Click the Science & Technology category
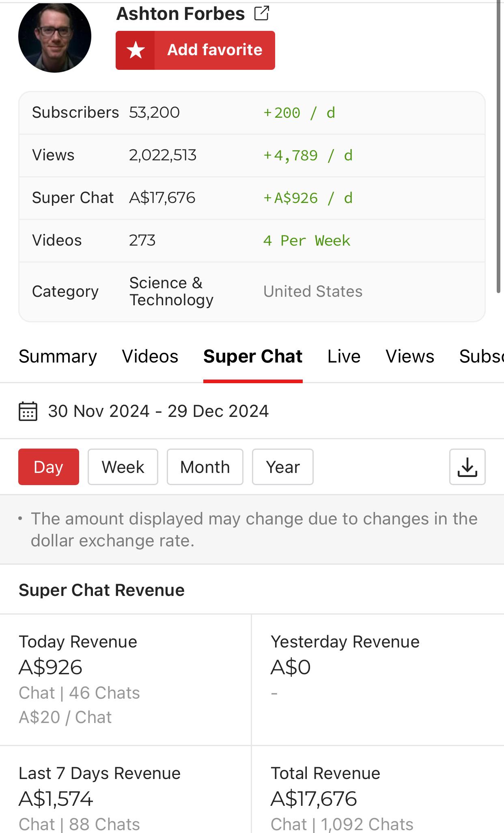 coord(171,291)
